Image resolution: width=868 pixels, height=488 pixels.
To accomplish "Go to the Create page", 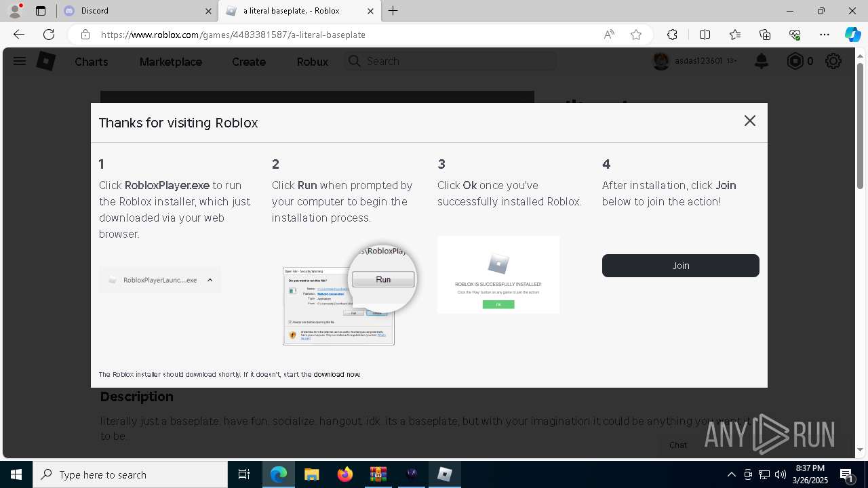I will point(249,62).
